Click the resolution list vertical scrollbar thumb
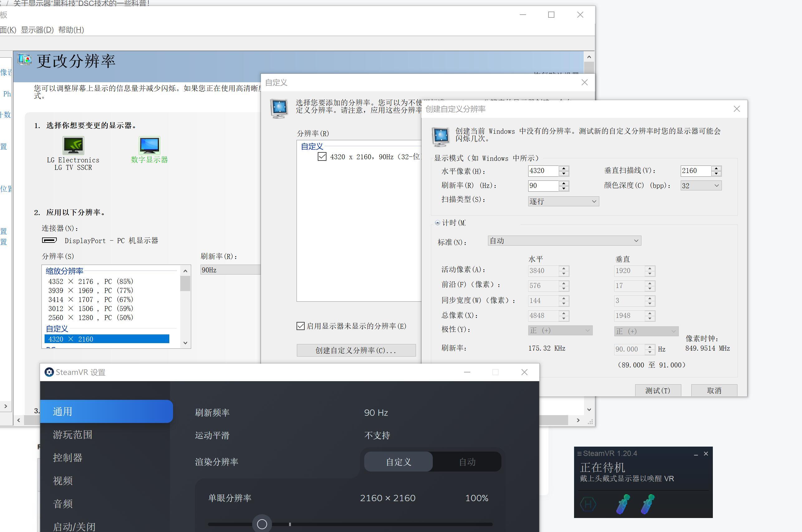Screen dimensions: 802x532 (x=185, y=284)
